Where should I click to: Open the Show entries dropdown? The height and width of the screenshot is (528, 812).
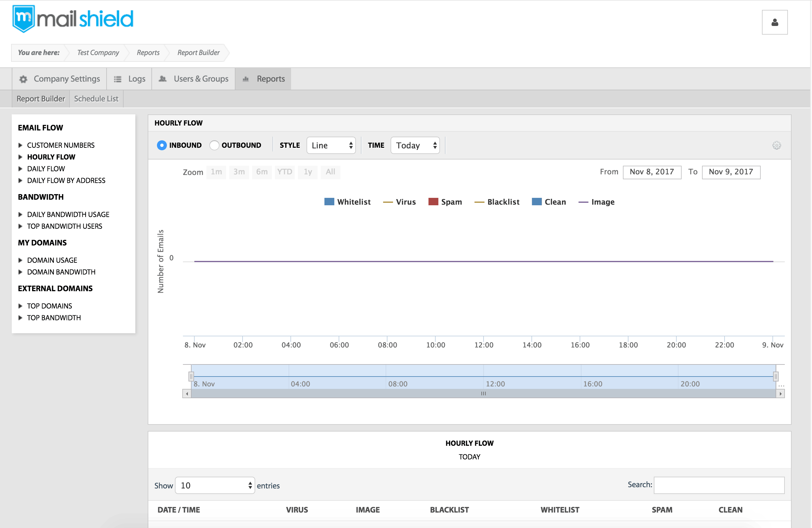click(215, 485)
